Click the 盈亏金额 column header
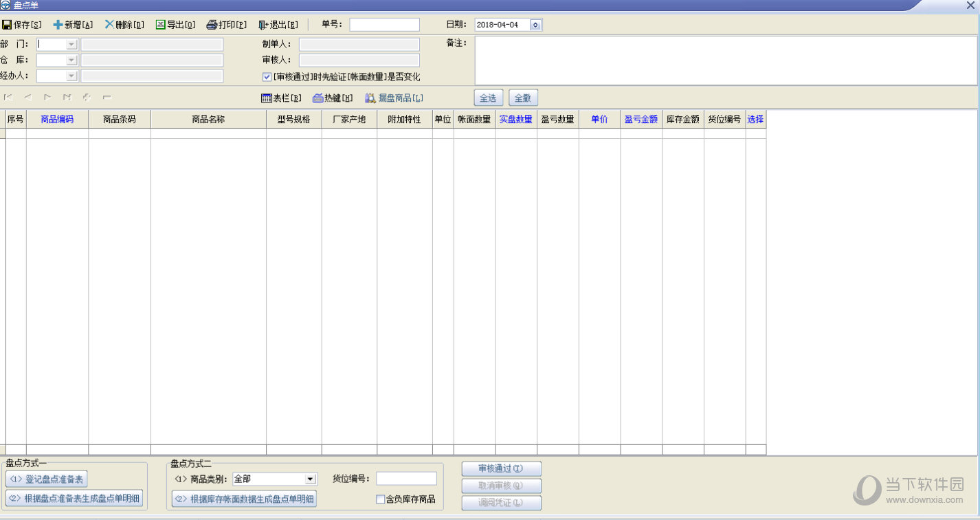 click(x=641, y=119)
